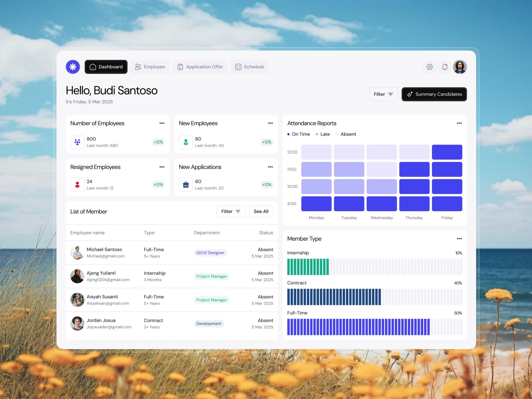532x399 pixels.
Task: Click the Internship 10% progress bar
Action: tap(375, 267)
